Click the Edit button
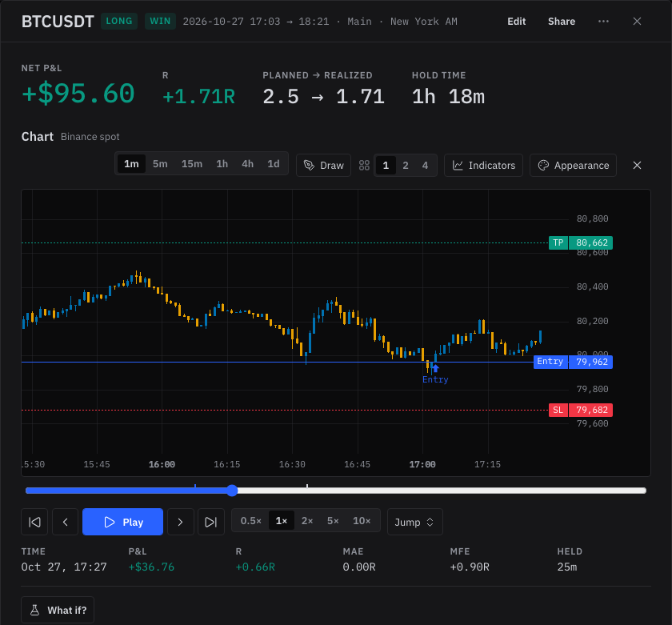This screenshot has width=672, height=625. [517, 22]
